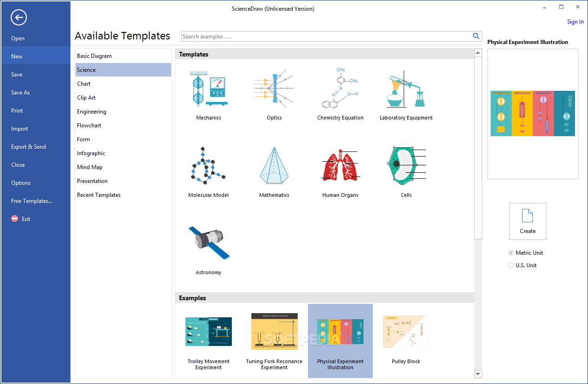The image size is (588, 384).
Task: Select the U.S. Unit radio button
Action: click(x=511, y=265)
